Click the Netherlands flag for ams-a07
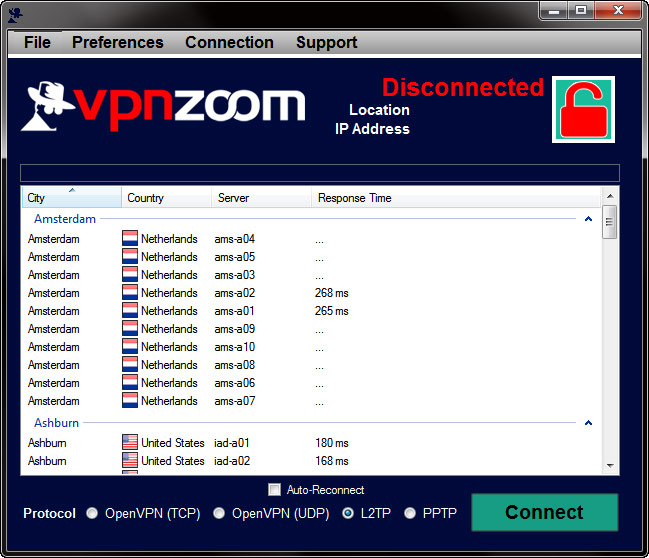The height and width of the screenshot is (558, 649). [x=130, y=400]
